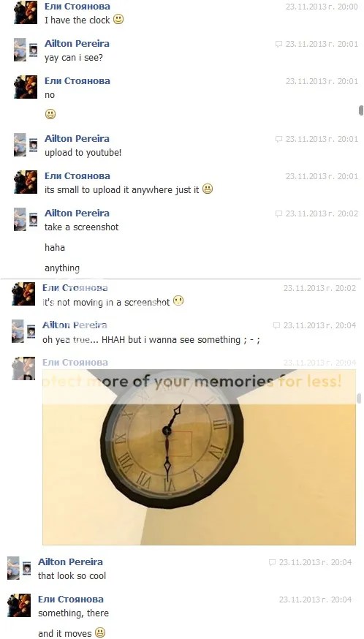Open the clock image attachment
The image size is (364, 639).
(199, 457)
